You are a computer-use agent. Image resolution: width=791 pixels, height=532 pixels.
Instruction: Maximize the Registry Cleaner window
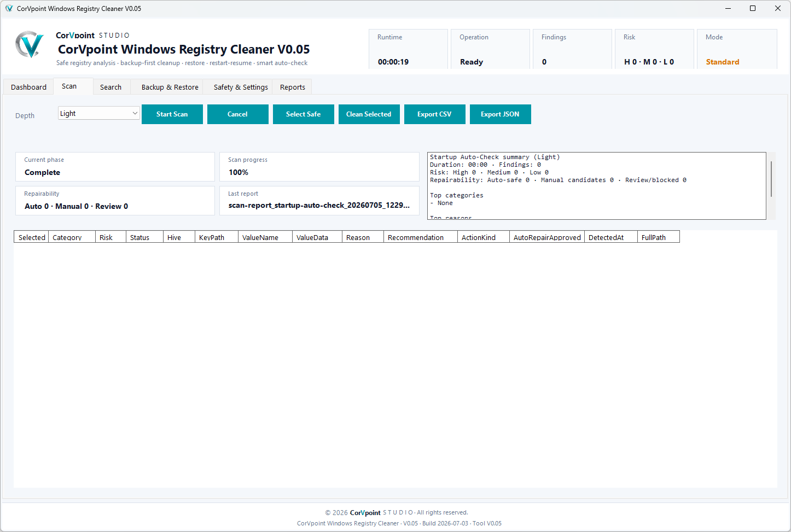click(x=753, y=8)
